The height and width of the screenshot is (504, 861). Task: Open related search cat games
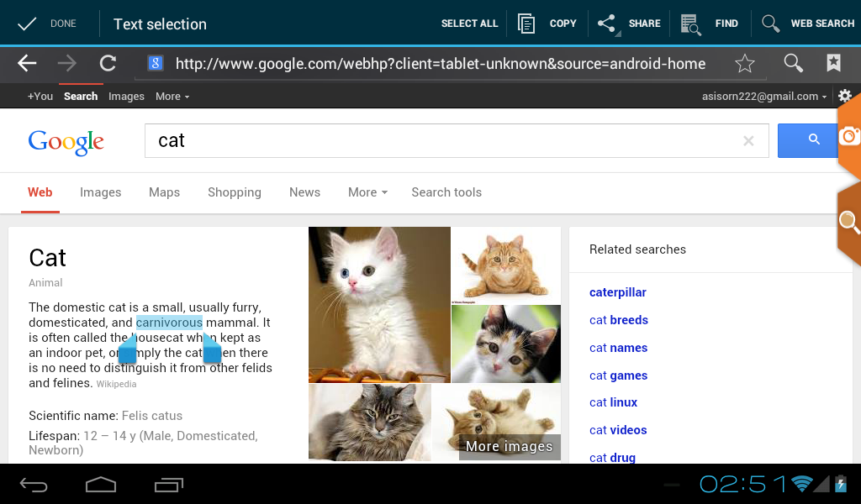pos(618,375)
